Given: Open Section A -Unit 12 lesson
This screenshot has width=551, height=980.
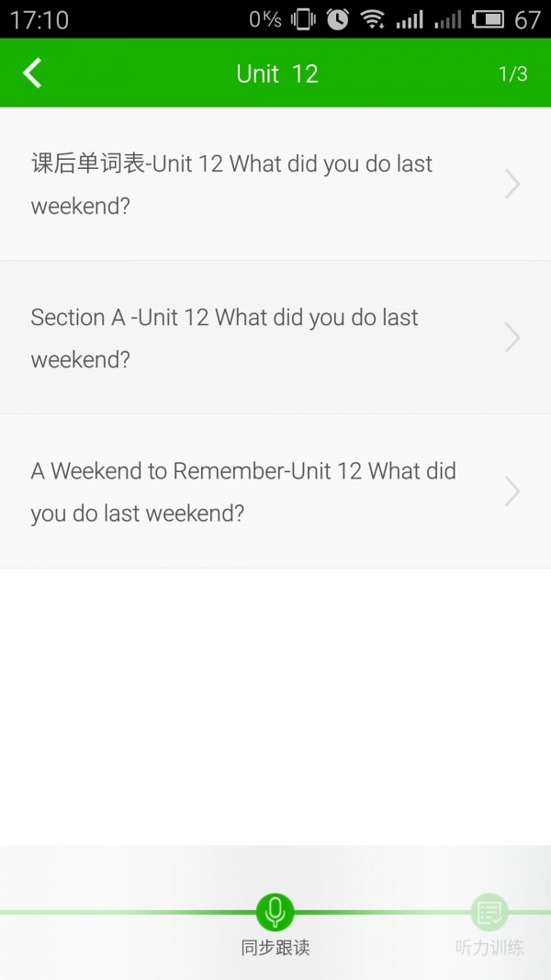Looking at the screenshot, I should click(x=225, y=338).
